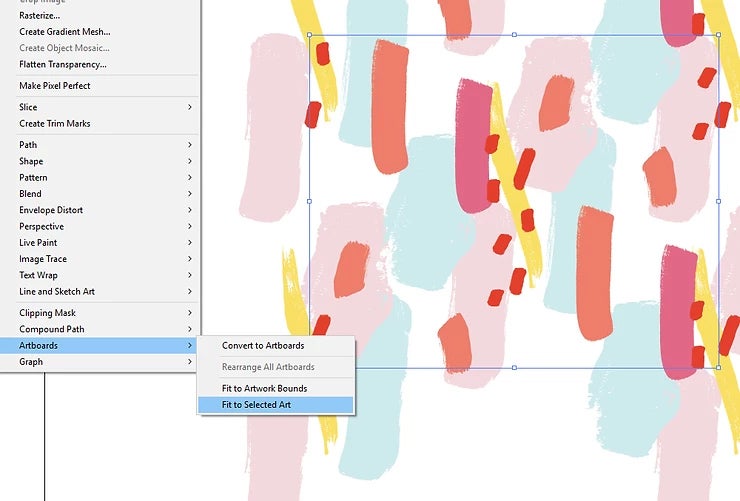Open the Path submenu

coord(100,145)
